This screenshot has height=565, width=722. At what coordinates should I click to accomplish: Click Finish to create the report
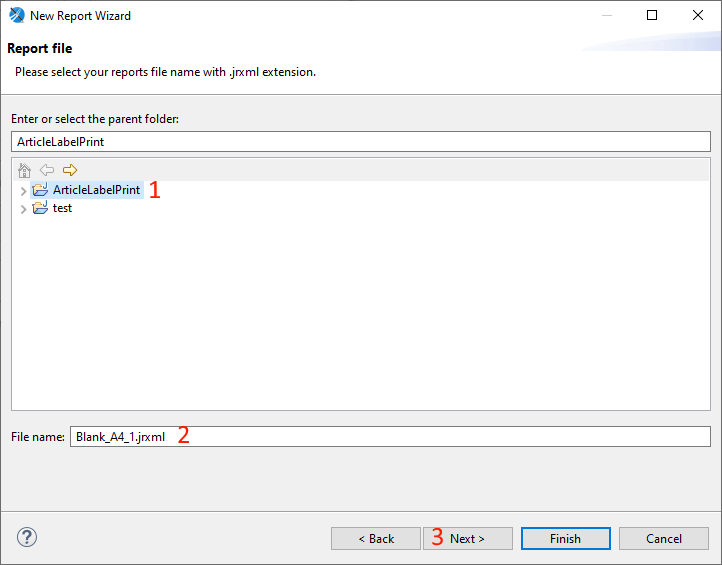point(565,538)
